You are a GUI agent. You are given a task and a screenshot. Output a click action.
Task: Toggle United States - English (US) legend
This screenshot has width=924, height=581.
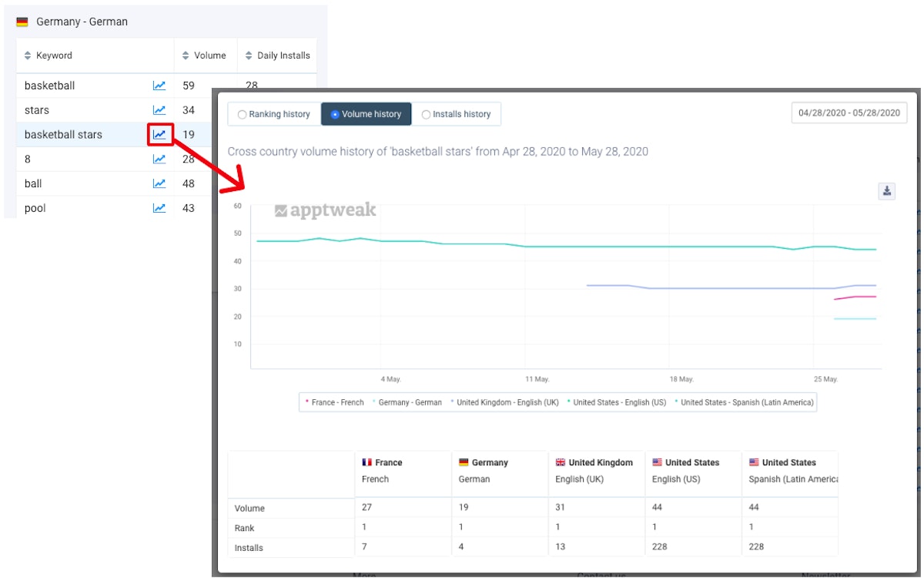pos(617,402)
